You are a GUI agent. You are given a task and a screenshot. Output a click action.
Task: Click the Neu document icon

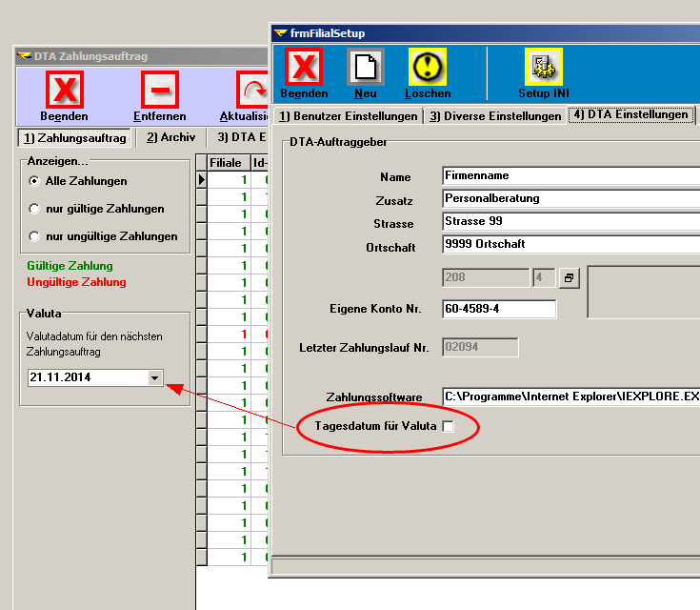tap(366, 68)
